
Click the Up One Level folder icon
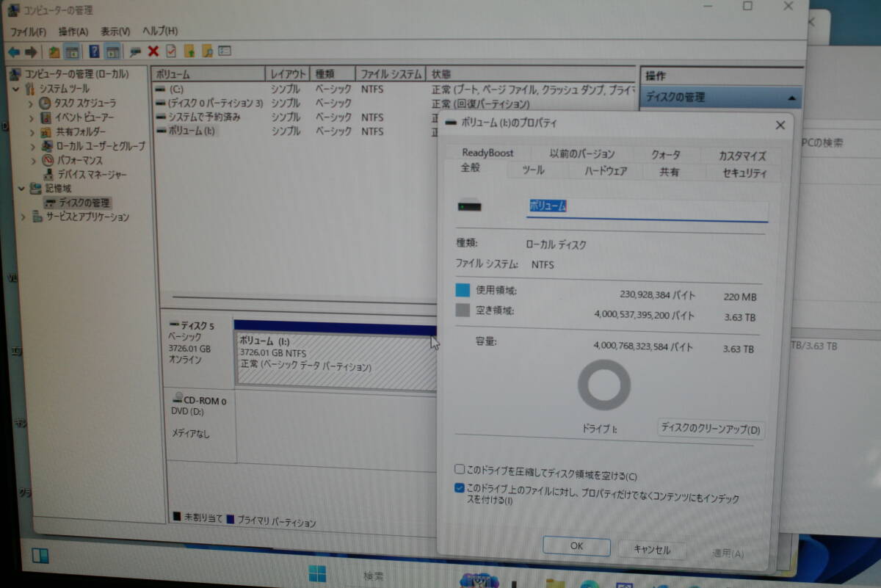(x=54, y=51)
